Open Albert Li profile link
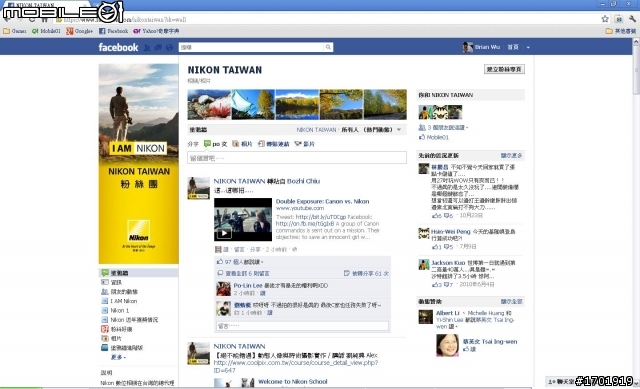The image size is (640, 389). pyautogui.click(x=447, y=313)
